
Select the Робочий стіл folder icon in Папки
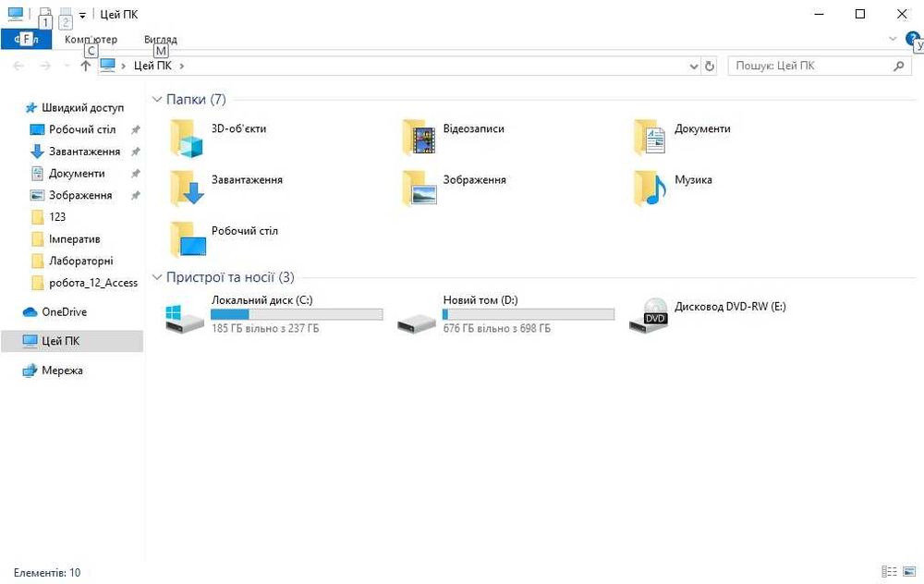(x=188, y=239)
